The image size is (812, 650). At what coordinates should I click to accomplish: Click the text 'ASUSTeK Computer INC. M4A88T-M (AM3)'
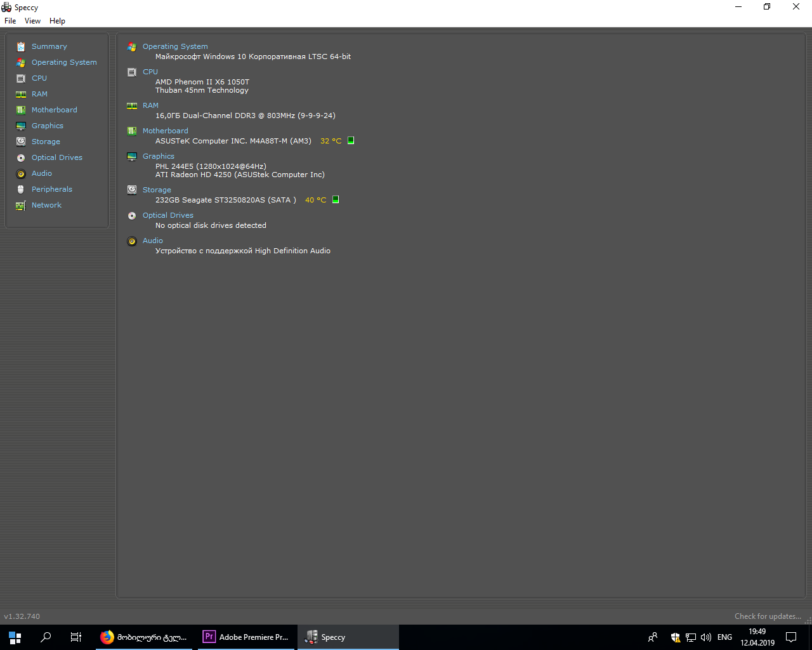pos(233,141)
